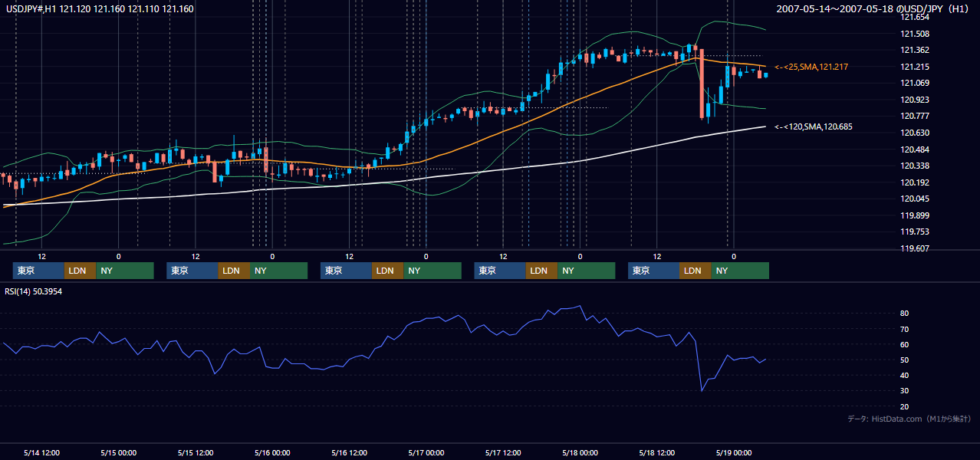Click price axis value 120.338
This screenshot has width=980, height=460.
pos(915,166)
